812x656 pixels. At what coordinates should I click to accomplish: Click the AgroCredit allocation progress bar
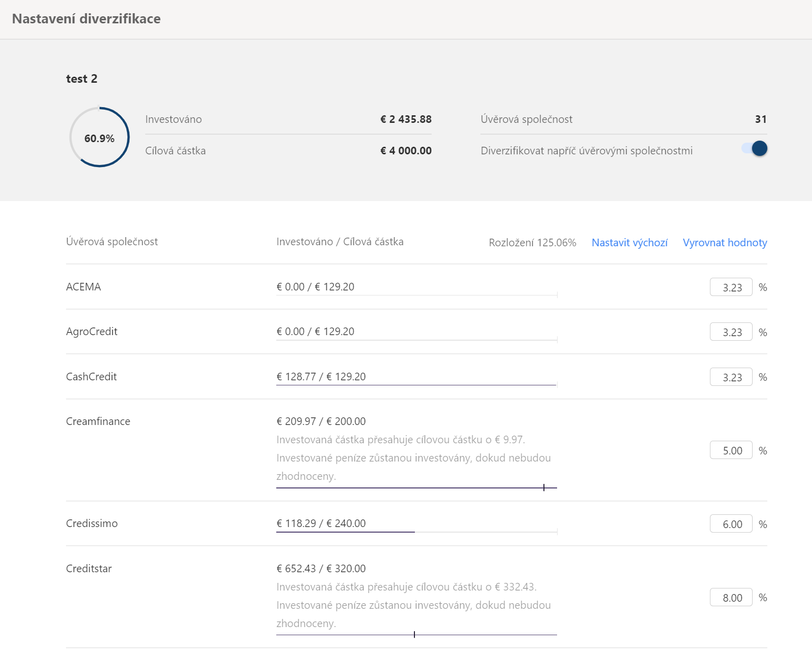(416, 340)
